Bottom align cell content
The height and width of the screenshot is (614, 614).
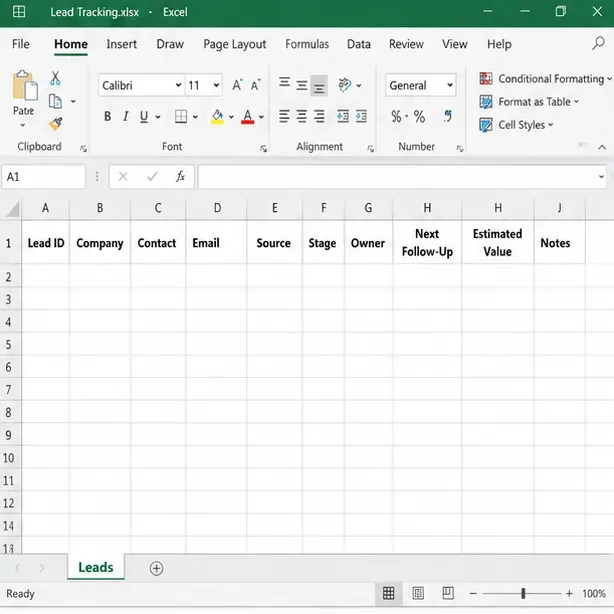319,85
